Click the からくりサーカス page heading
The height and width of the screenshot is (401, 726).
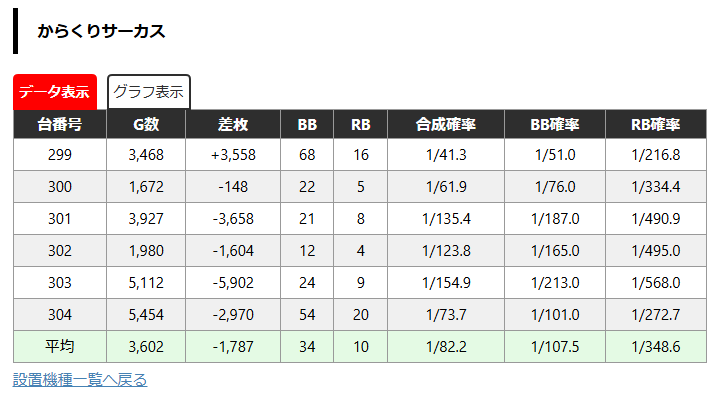click(101, 31)
